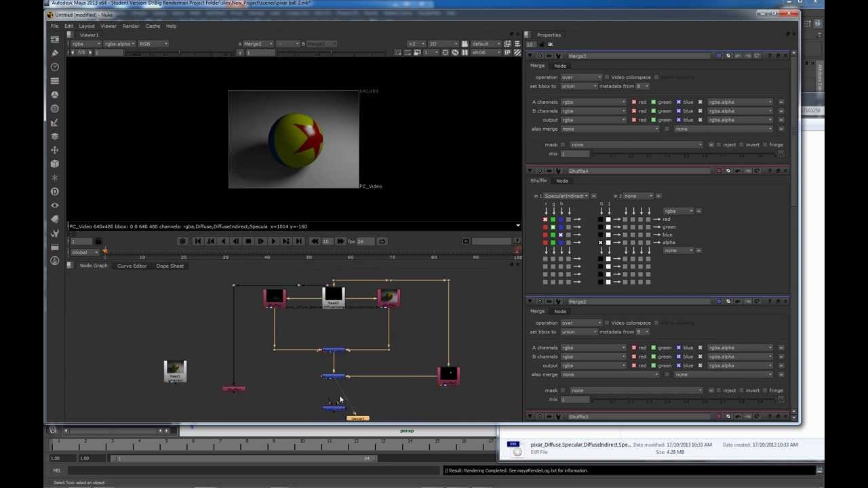
Task: Enable Video colorspace in Merge3
Action: pyautogui.click(x=607, y=77)
